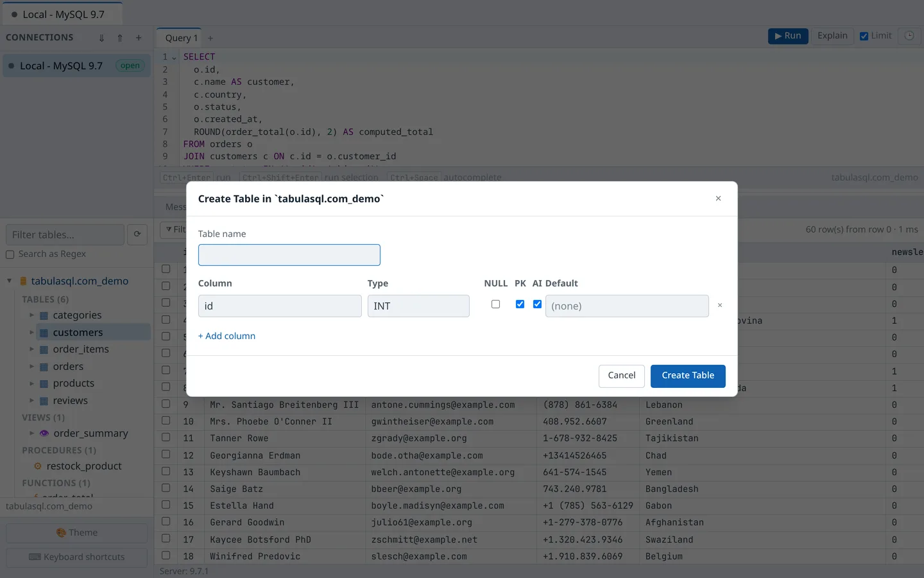Screen dimensions: 924x578
Task: Click the customers table icon
Action: [x=44, y=333]
